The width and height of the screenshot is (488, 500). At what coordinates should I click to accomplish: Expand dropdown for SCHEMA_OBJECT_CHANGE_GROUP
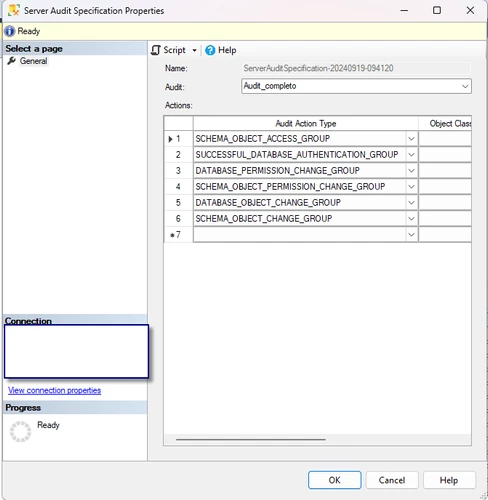click(412, 219)
